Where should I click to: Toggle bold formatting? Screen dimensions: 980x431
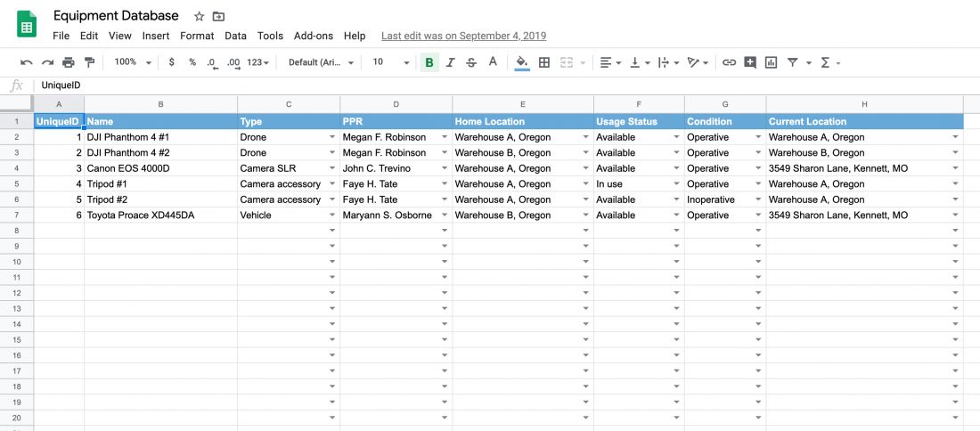click(429, 62)
